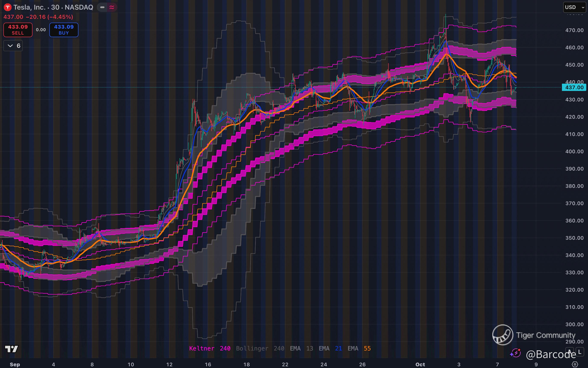Expand the collapsed indicators legend showing 6
Viewport: 588px width, 368px height.
coord(13,46)
